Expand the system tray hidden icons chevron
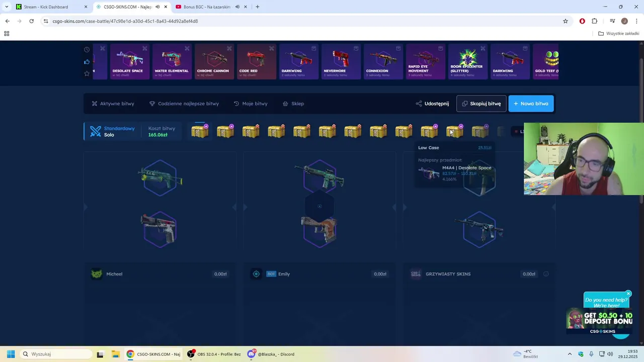Viewport: 644px width, 362px height. [x=570, y=354]
